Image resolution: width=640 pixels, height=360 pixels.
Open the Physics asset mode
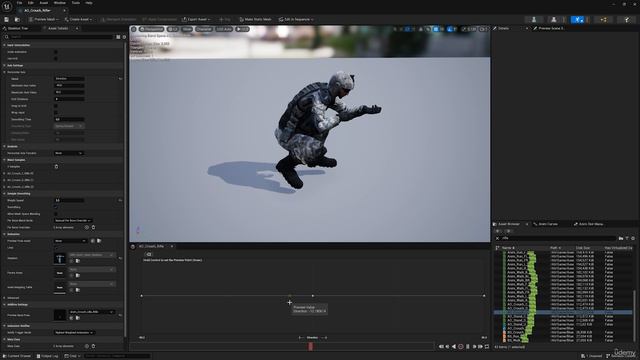click(x=627, y=19)
